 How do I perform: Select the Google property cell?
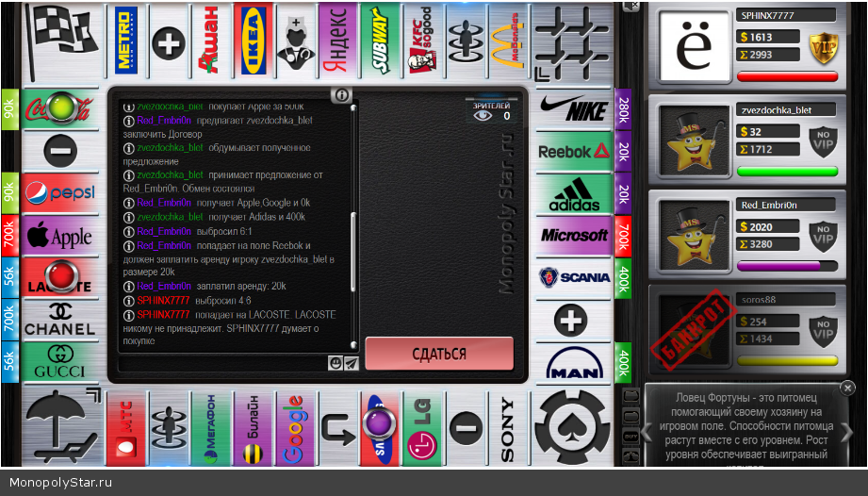tap(296, 428)
